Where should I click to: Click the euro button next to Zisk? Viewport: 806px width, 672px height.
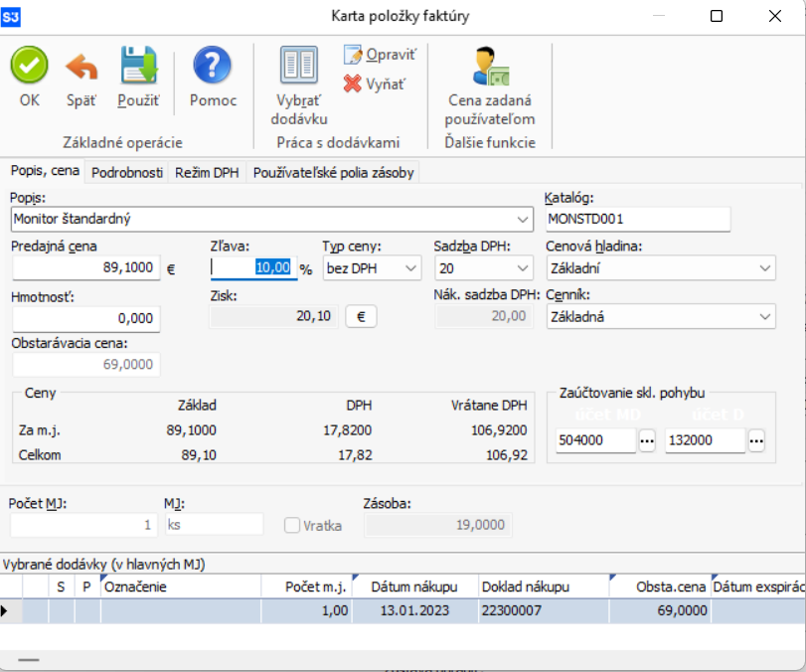361,316
